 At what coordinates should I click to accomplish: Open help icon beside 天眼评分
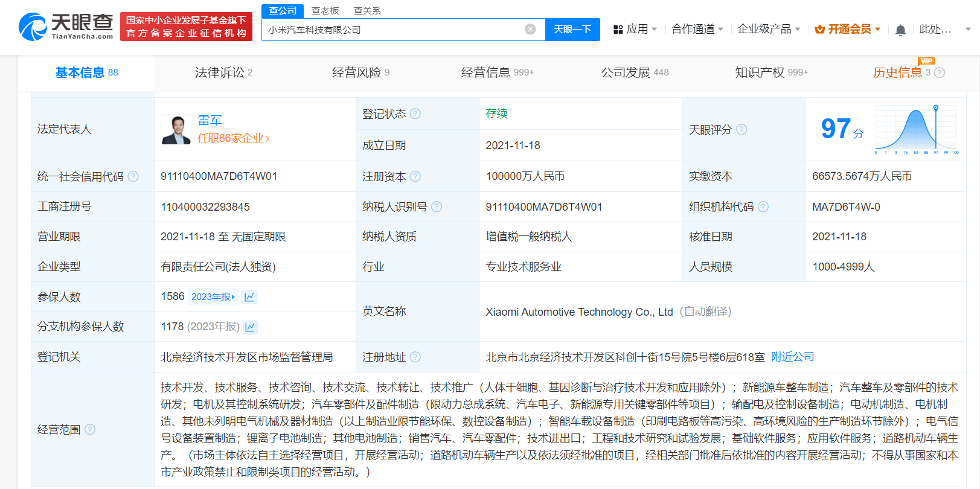(x=741, y=129)
